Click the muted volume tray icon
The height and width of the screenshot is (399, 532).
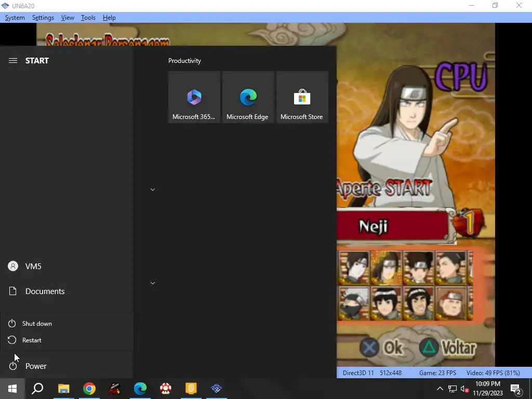(464, 389)
